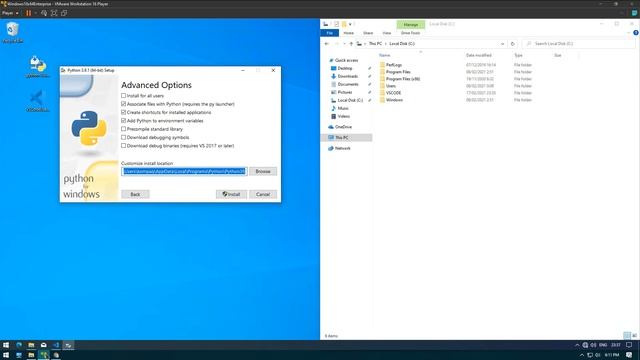The image size is (640, 360).
Task: Uncheck Associate files with Python option
Action: [x=123, y=104]
